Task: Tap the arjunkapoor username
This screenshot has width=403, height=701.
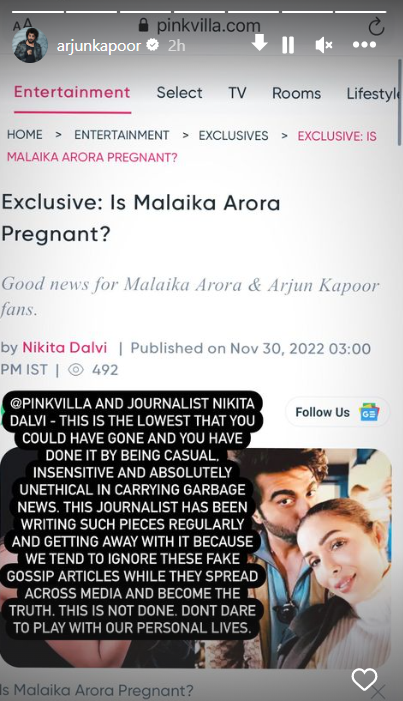Action: (x=98, y=46)
